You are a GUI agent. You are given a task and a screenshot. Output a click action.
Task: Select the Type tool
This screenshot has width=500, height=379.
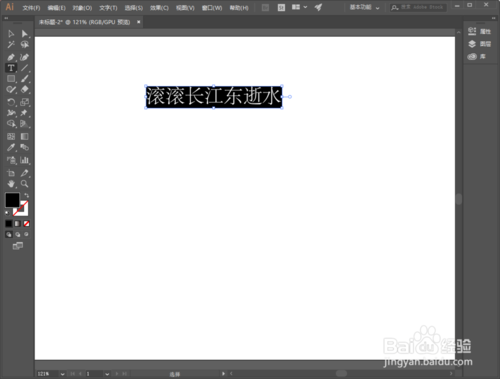(11, 68)
